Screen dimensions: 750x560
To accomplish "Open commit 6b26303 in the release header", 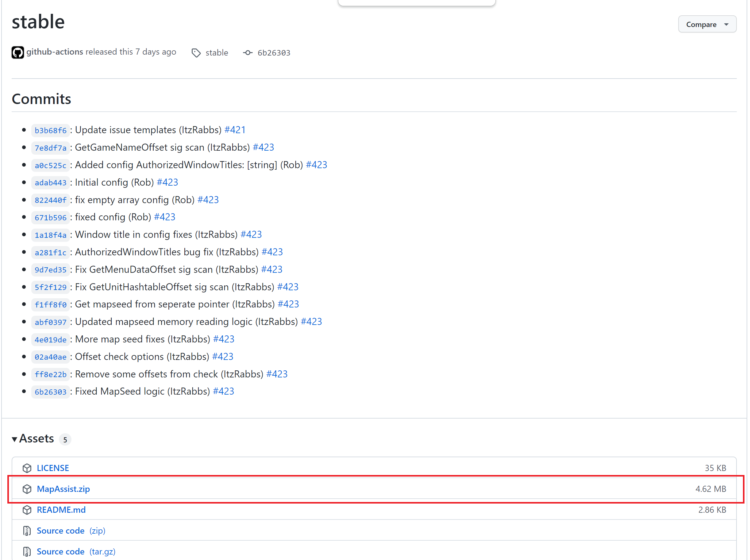I will point(274,53).
